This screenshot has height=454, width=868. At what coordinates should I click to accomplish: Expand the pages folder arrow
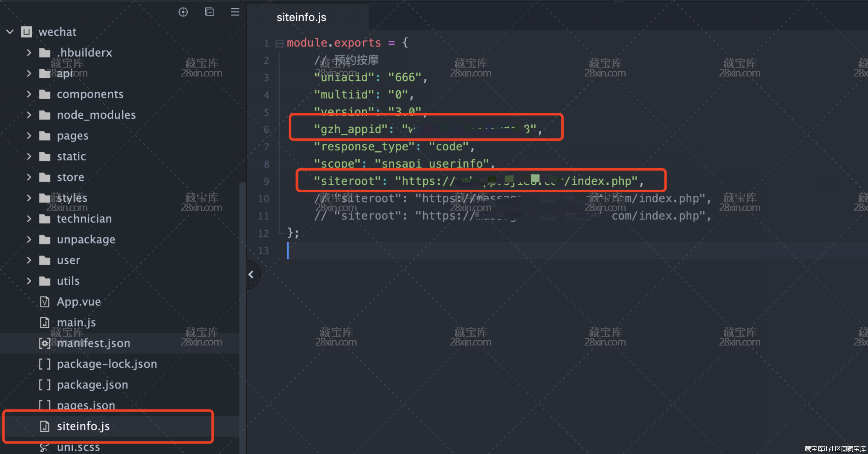[29, 136]
